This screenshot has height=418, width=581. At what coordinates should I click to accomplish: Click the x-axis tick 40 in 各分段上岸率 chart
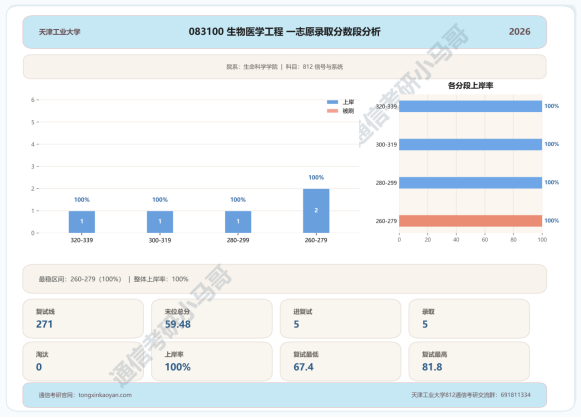456,240
